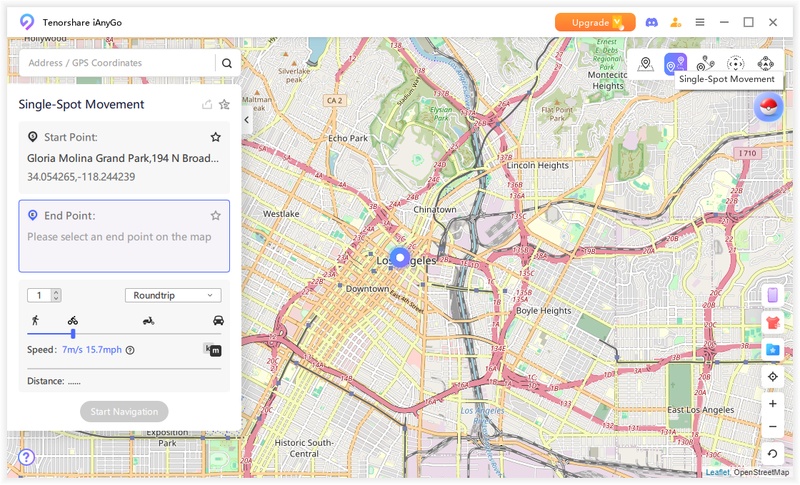This screenshot has height=485, width=800.
Task: Click the Pokéball game mode button
Action: pyautogui.click(x=768, y=107)
